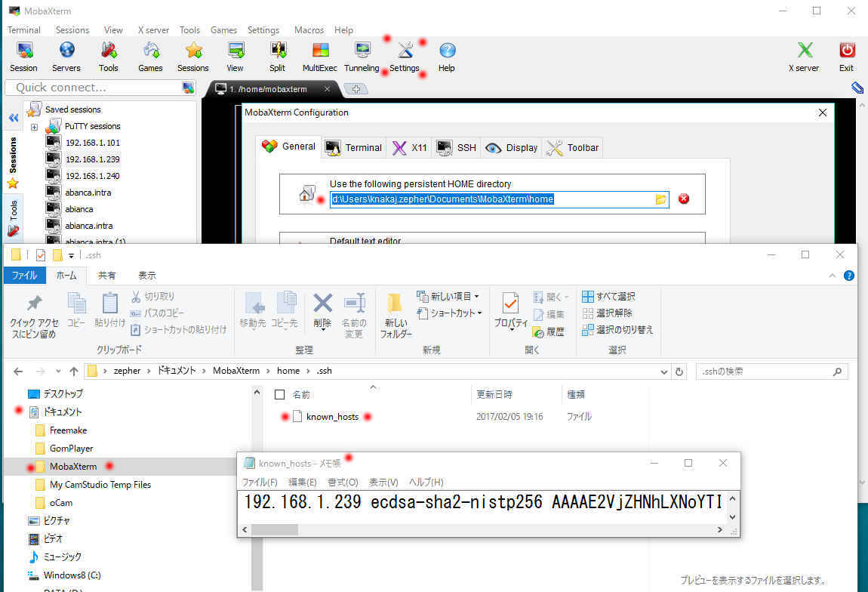Screen dimensions: 868x592
Task: Select the Toolbar configuration tab
Action: pyautogui.click(x=573, y=147)
